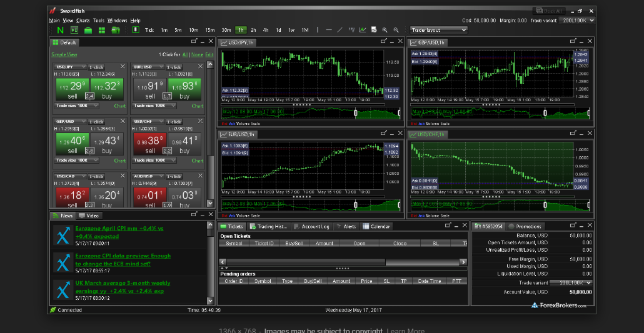Click the RSS icon on News tab

pyautogui.click(x=56, y=216)
